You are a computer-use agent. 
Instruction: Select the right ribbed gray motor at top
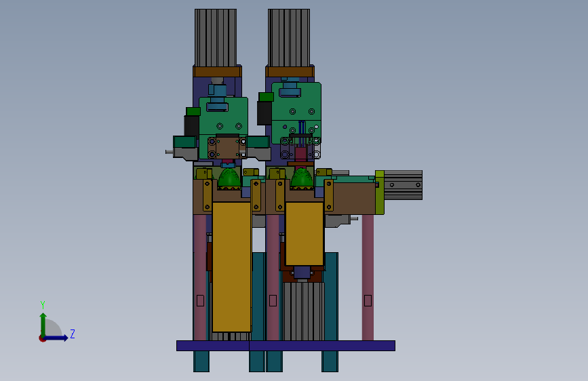tap(289, 37)
